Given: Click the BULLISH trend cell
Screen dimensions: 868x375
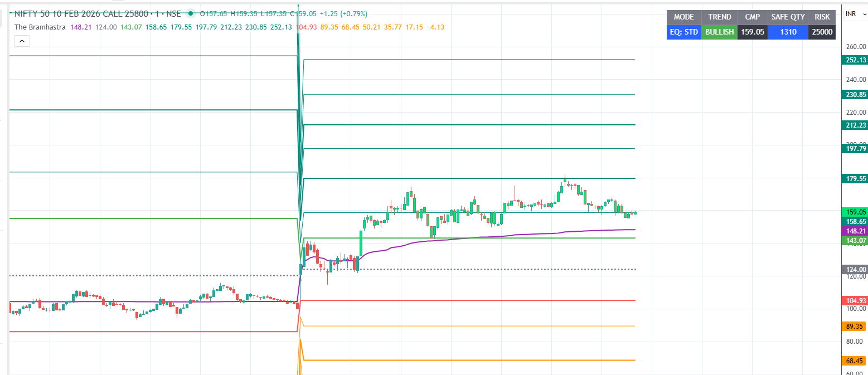Looking at the screenshot, I should [719, 32].
